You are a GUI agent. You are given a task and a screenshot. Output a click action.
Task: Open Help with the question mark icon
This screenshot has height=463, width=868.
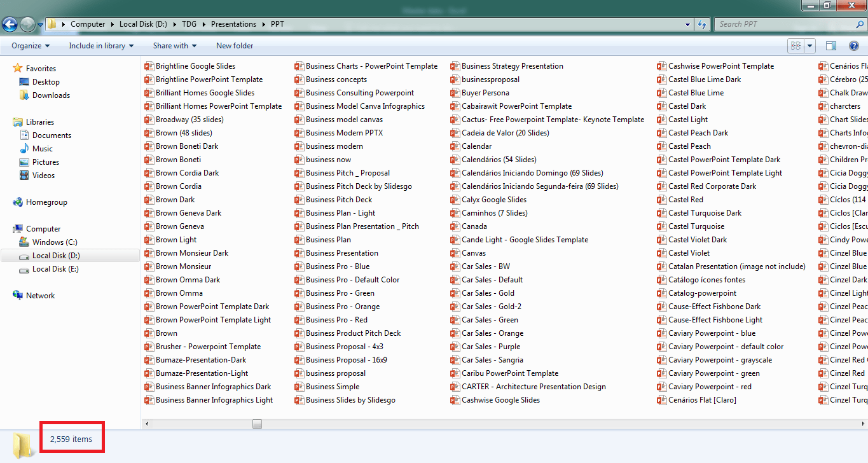(854, 46)
